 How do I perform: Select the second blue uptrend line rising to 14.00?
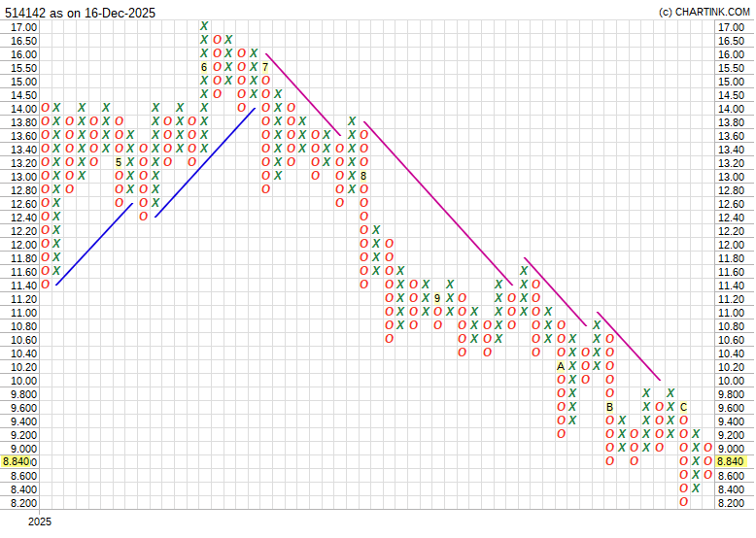click(206, 162)
